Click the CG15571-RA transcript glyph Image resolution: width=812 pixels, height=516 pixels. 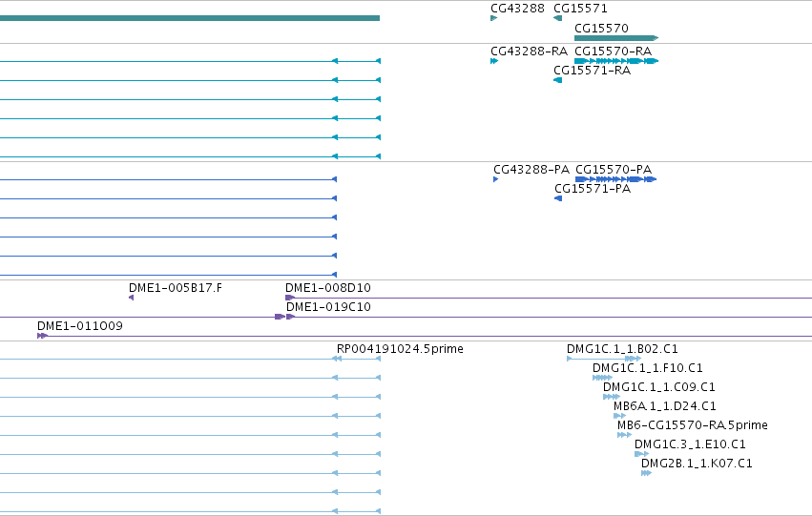[558, 80]
